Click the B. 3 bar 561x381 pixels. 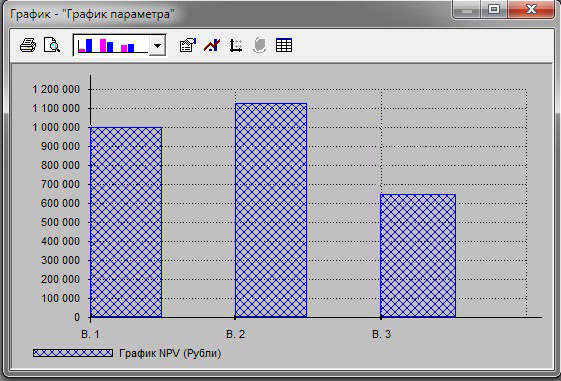coord(418,256)
